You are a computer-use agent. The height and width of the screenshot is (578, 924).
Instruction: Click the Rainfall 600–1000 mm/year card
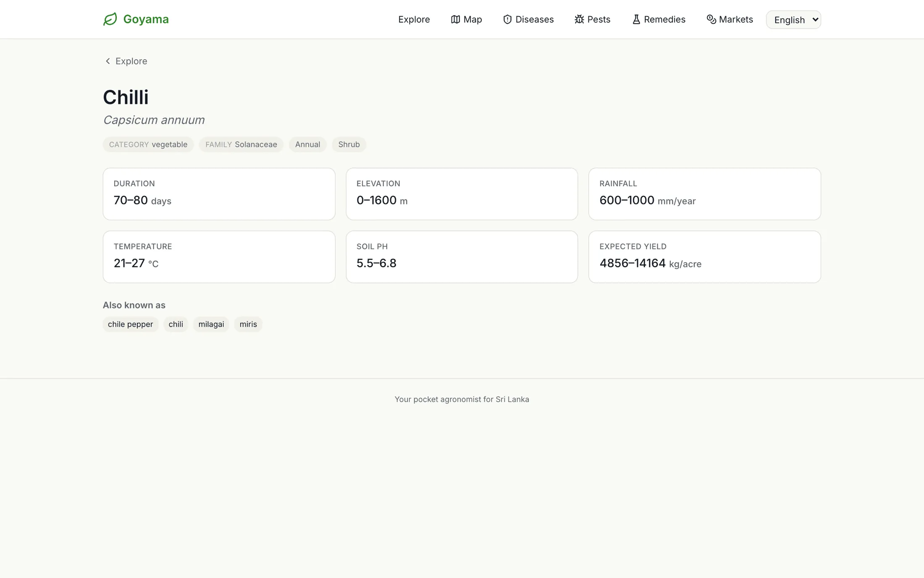[704, 194]
